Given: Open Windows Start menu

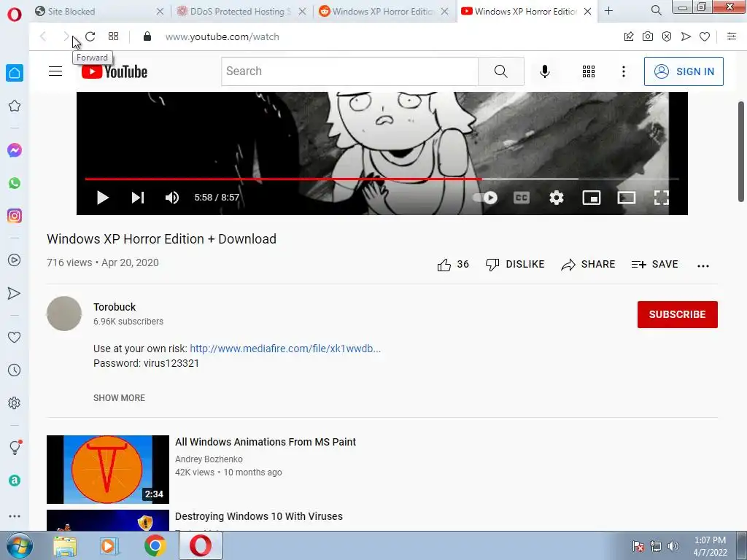Looking at the screenshot, I should (x=19, y=545).
